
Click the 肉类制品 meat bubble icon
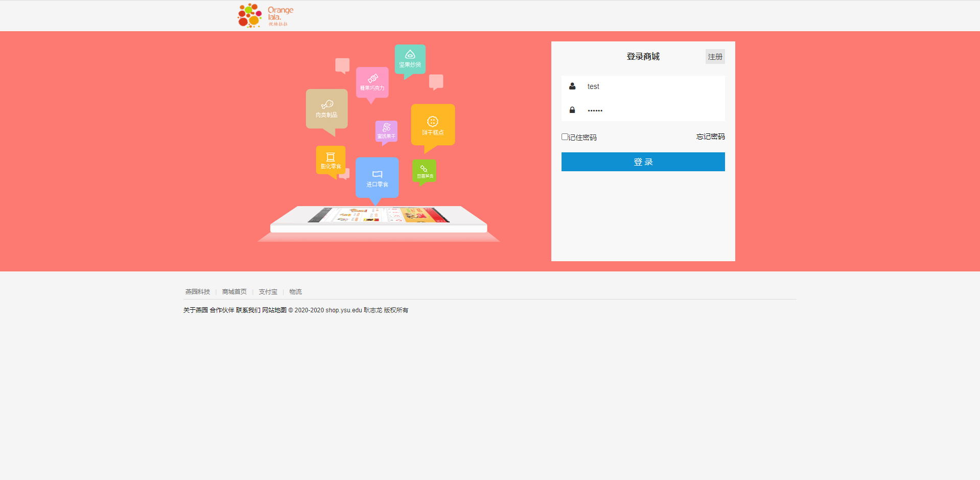326,112
